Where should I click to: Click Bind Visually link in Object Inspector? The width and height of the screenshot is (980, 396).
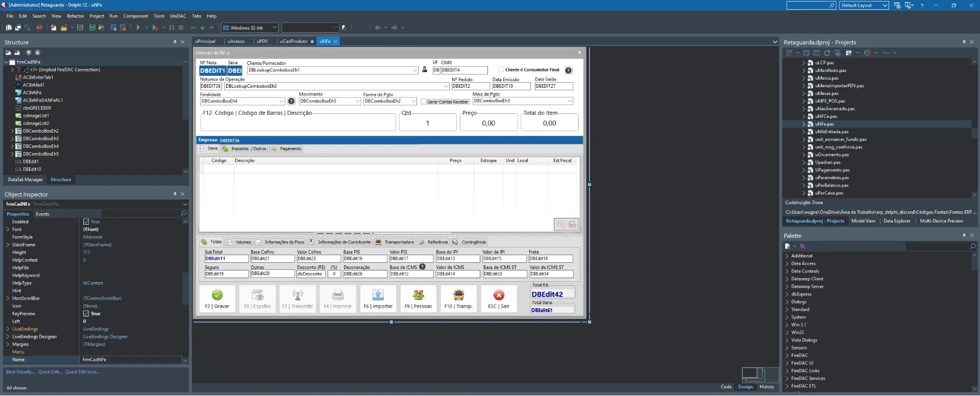click(21, 372)
